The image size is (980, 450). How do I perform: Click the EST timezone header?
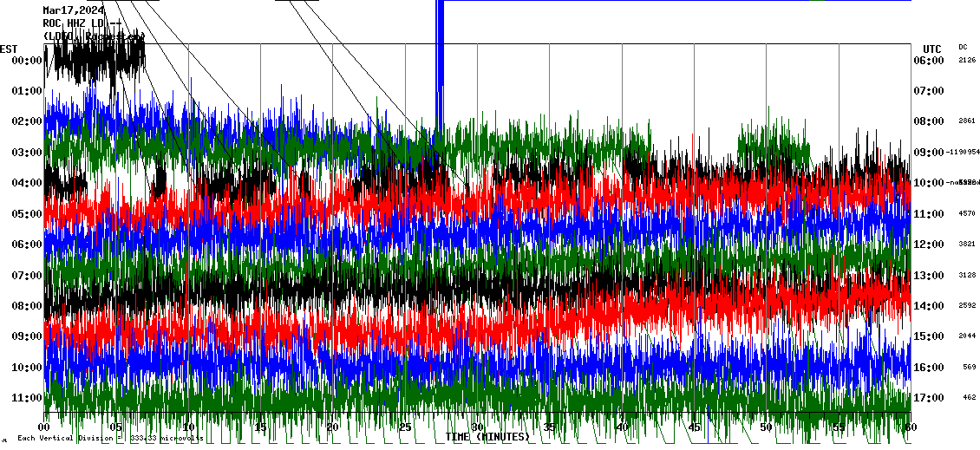(9, 49)
